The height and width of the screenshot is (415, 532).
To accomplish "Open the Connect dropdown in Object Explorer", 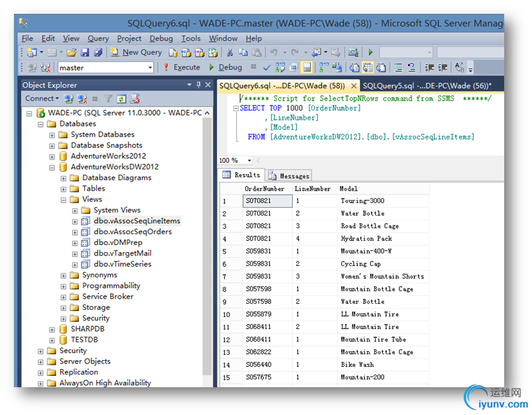I will [42, 99].
